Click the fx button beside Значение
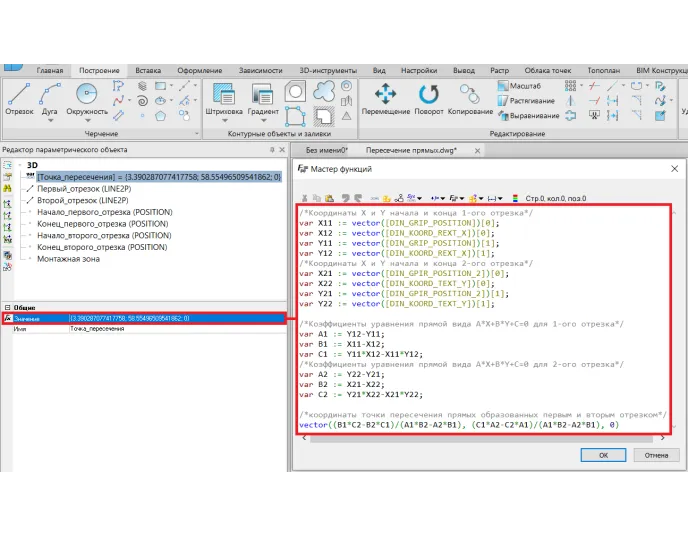 coord(7,319)
